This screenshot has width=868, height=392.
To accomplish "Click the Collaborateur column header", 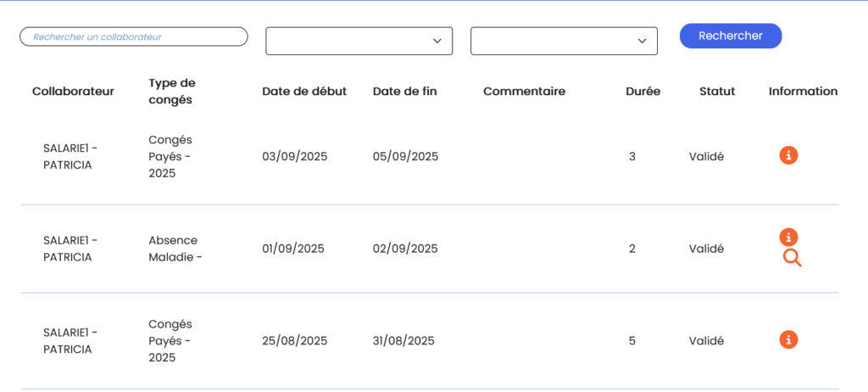I will 73,92.
